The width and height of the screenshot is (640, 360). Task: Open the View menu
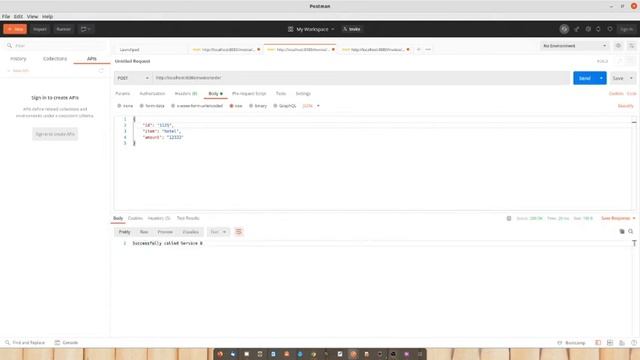click(32, 16)
